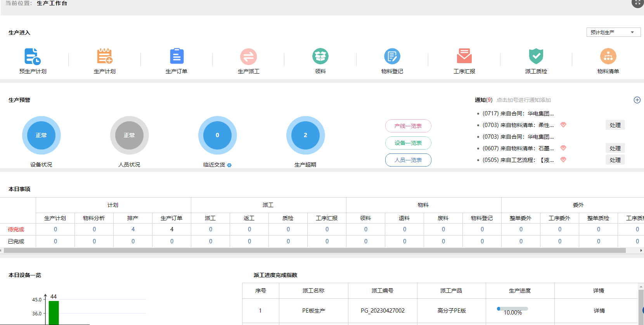
Task: Click the 待完成 row label
Action: pyautogui.click(x=16, y=229)
